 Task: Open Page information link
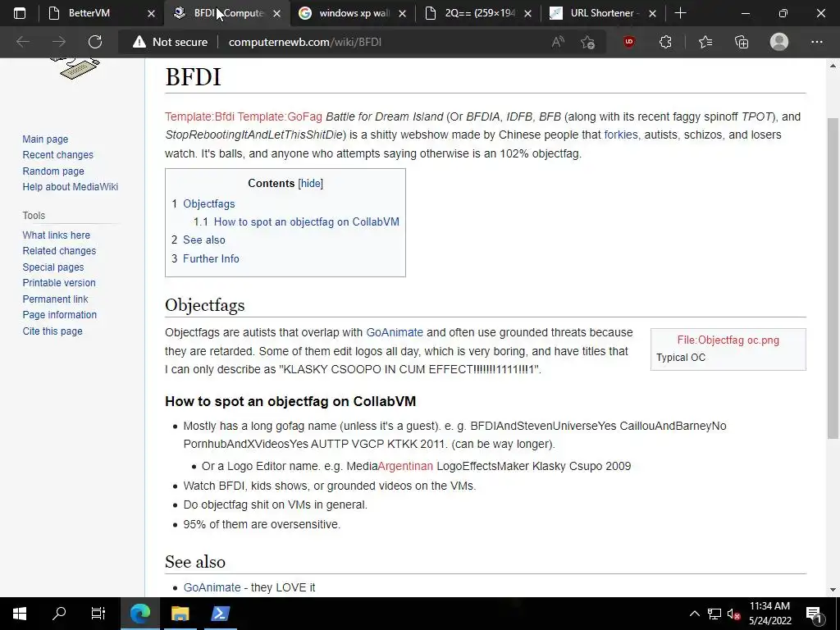[x=59, y=315]
